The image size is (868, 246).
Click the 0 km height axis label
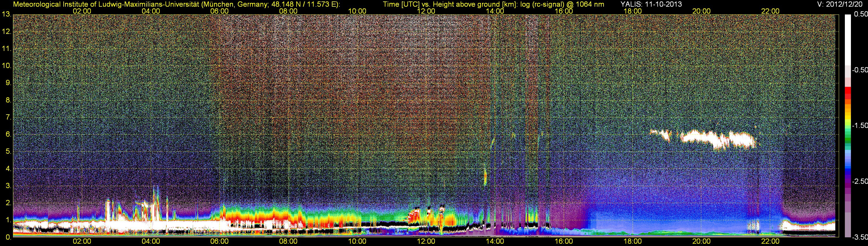pyautogui.click(x=8, y=237)
